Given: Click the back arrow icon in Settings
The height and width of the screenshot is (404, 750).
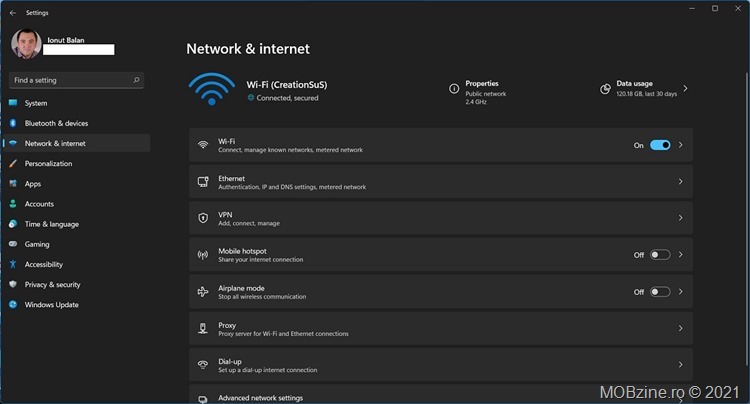Looking at the screenshot, I should click(x=13, y=13).
